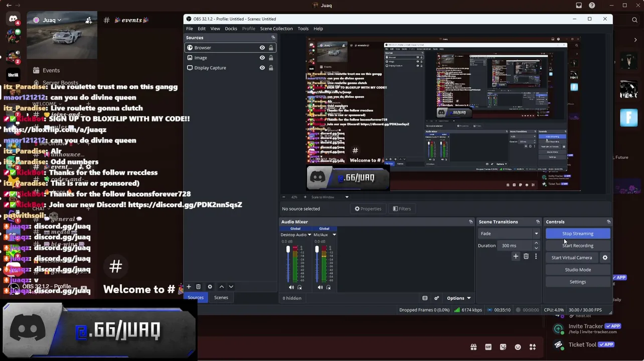The height and width of the screenshot is (361, 644).
Task: Click Stop Streaming button
Action: [578, 234]
